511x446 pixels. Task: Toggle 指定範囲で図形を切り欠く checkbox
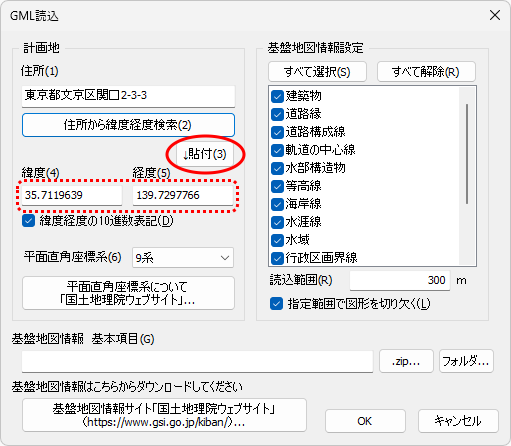pyautogui.click(x=276, y=304)
